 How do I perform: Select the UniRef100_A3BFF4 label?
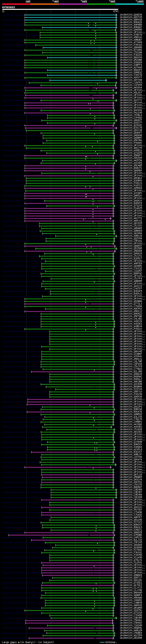click(x=131, y=65)
